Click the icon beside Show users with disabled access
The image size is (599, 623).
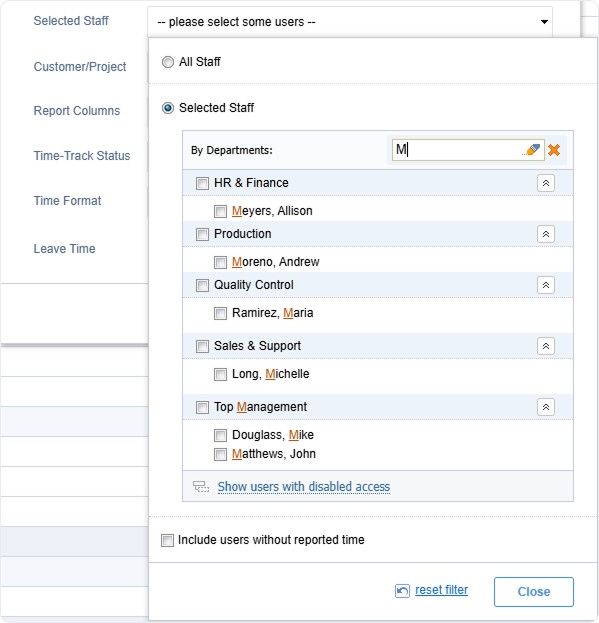[201, 486]
